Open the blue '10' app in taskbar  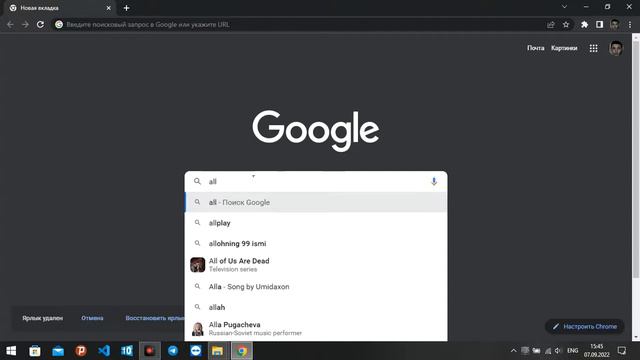[127, 351]
